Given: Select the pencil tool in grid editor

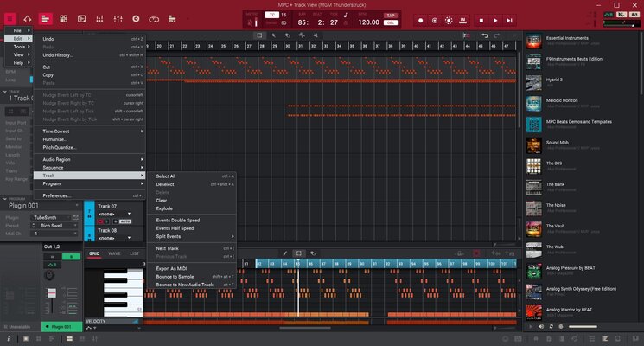Looking at the screenshot, I should point(285,253).
